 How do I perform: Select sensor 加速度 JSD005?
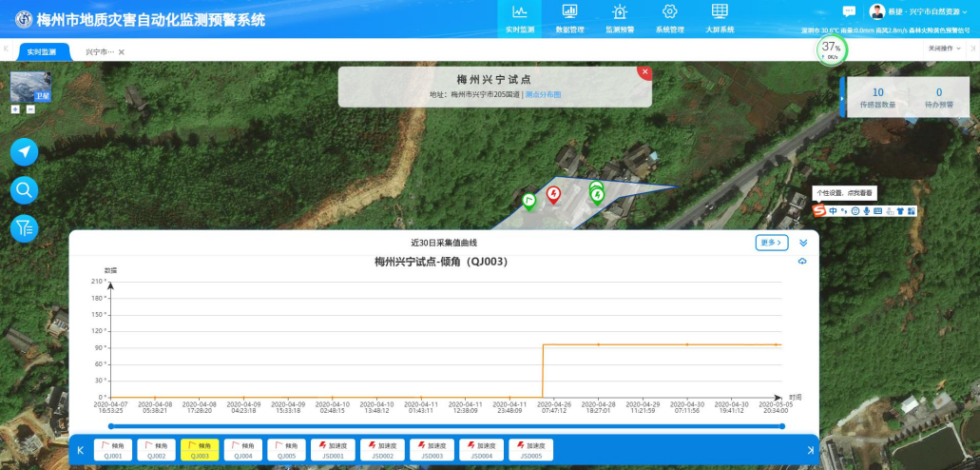530,450
